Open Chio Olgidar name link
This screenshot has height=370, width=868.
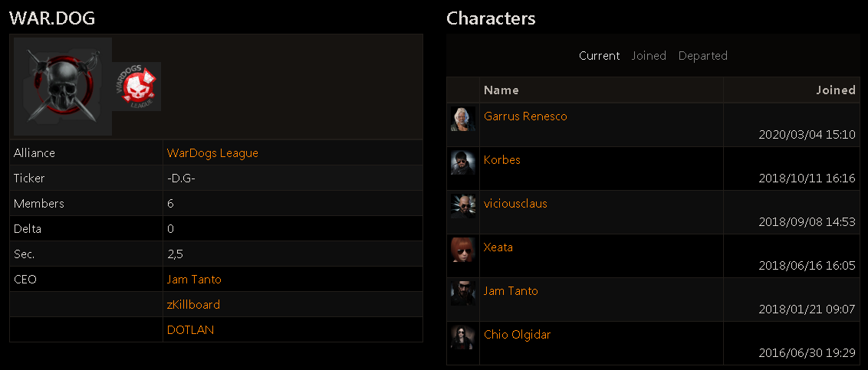point(517,335)
